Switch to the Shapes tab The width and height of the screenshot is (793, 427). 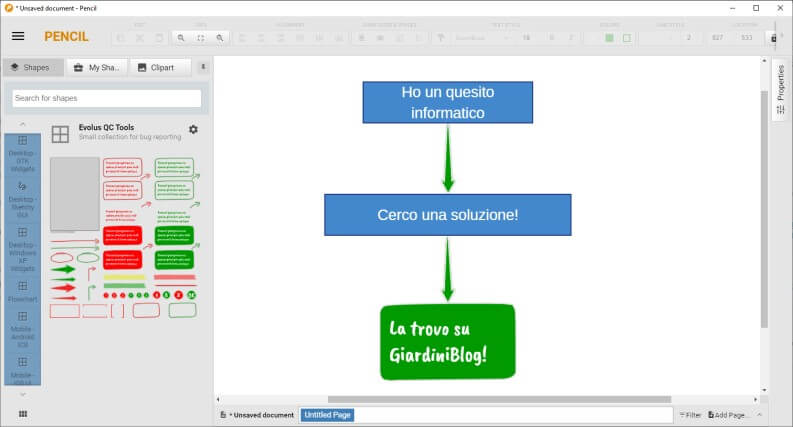pyautogui.click(x=33, y=67)
